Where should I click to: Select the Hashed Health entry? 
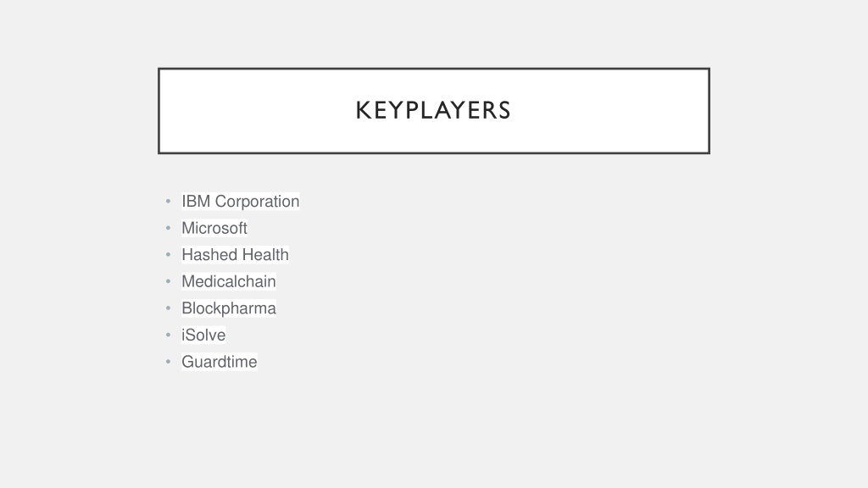pos(236,254)
